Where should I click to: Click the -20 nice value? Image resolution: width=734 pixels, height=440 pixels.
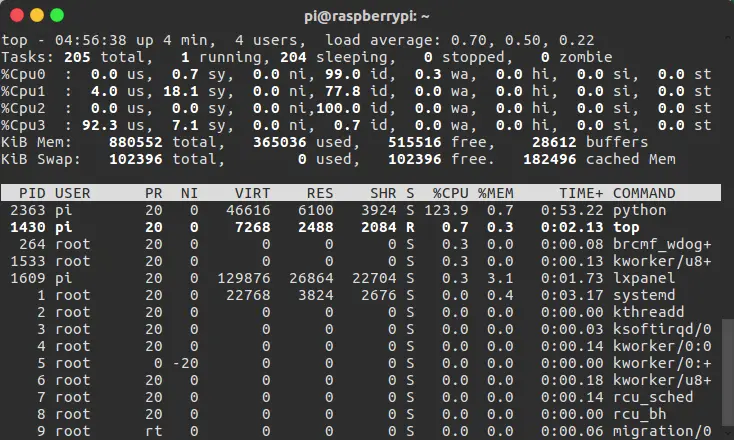(x=185, y=363)
